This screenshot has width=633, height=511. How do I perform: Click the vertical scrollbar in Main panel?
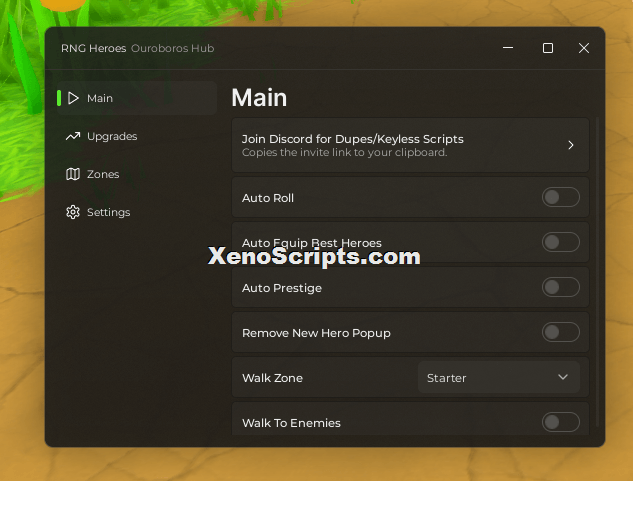(x=597, y=272)
